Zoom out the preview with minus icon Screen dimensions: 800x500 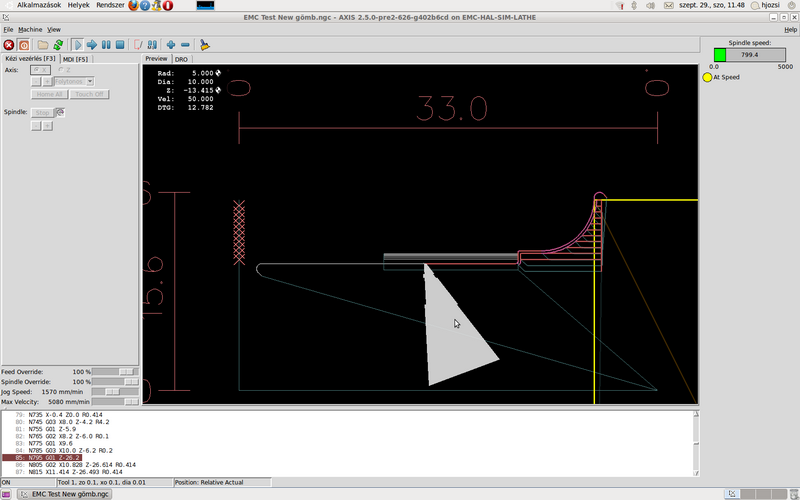pos(185,45)
